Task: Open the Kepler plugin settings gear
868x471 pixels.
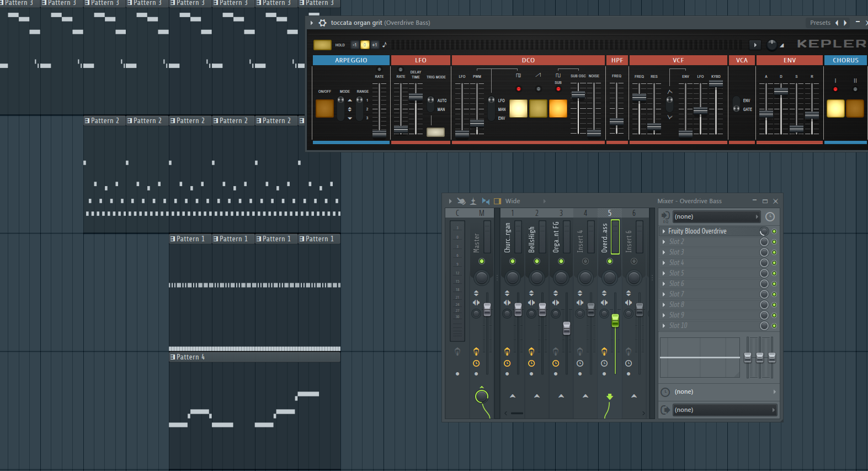Action: pyautogui.click(x=323, y=23)
